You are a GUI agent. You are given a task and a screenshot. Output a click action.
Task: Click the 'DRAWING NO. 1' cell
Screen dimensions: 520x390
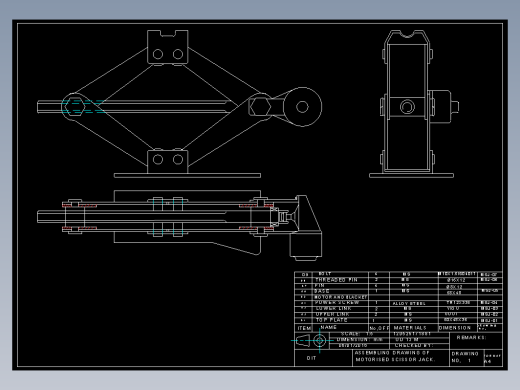coord(466,357)
